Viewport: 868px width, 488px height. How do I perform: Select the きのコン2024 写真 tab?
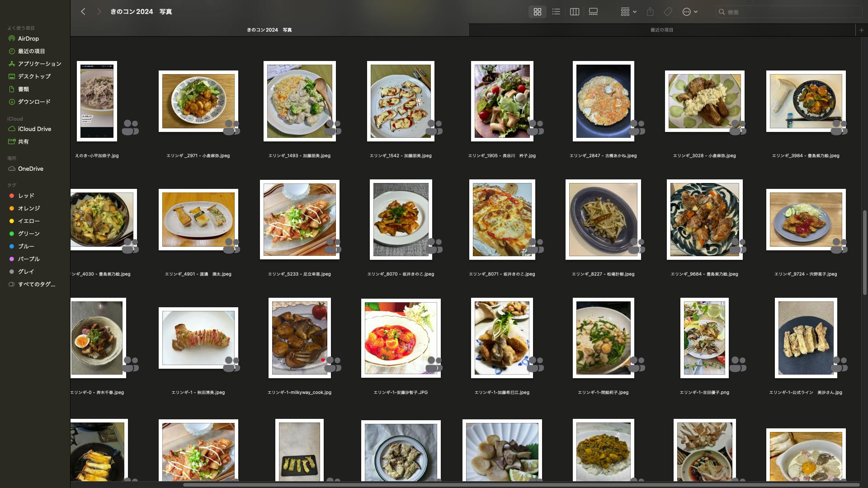coord(269,30)
